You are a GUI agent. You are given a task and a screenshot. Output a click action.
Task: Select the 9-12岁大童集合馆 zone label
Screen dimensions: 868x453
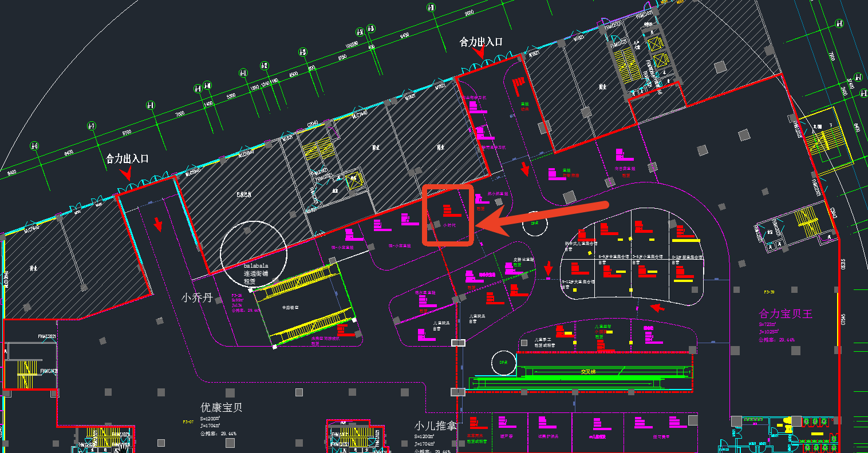click(579, 282)
